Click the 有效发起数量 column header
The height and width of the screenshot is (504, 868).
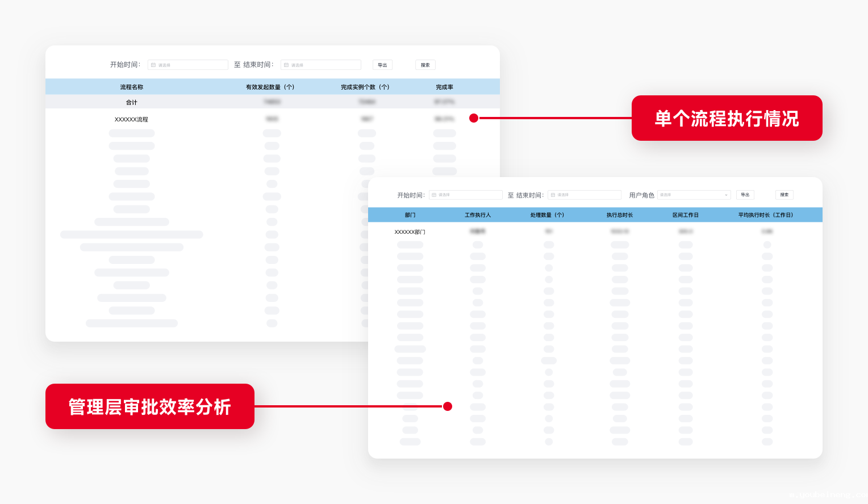(x=270, y=87)
